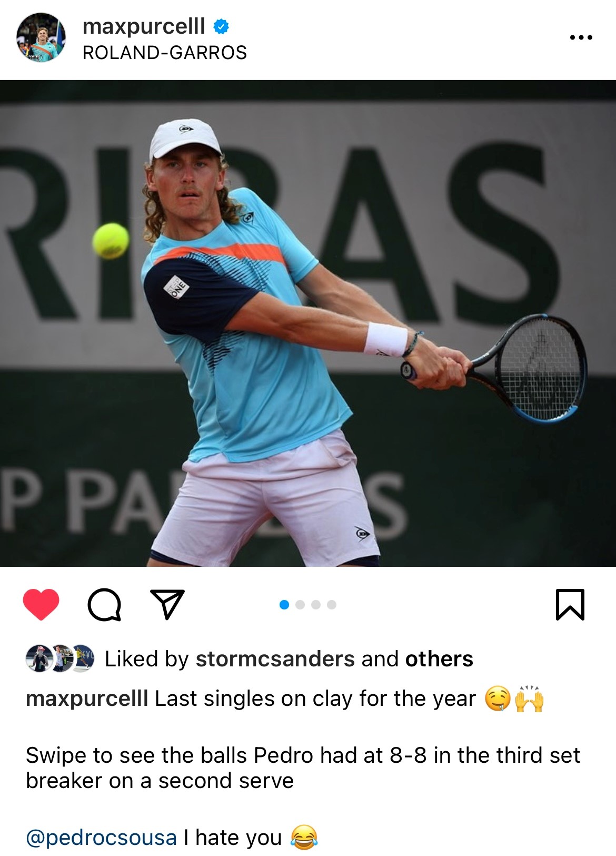Viewport: 616px width, 856px height.
Task: Jump to third carousel dot
Action: [x=316, y=605]
